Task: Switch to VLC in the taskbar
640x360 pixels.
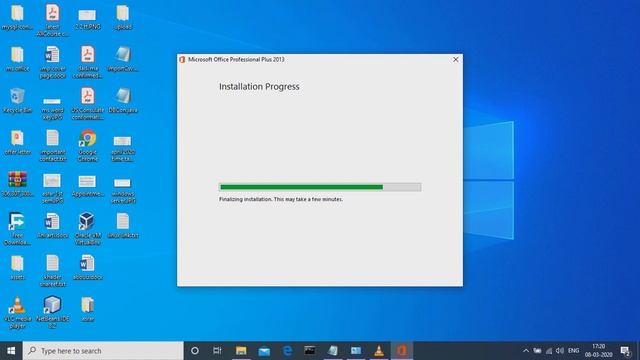Action: (x=379, y=351)
